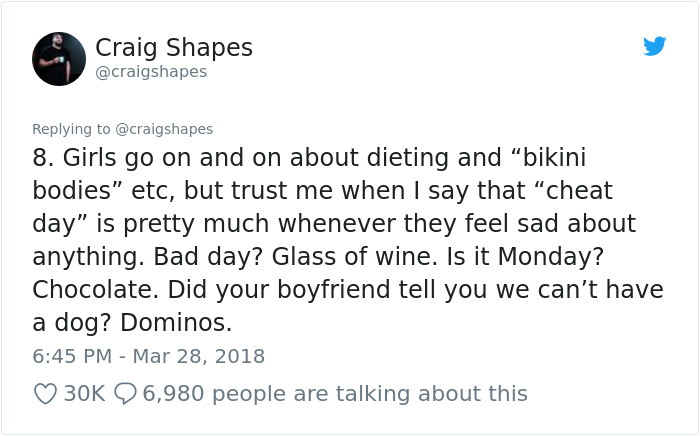
Task: Click the word 'bikini' in the tweet
Action: [x=554, y=158]
